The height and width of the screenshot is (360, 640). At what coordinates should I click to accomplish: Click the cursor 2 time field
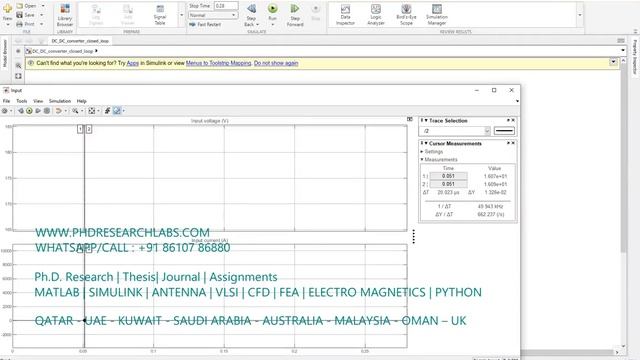(x=448, y=184)
